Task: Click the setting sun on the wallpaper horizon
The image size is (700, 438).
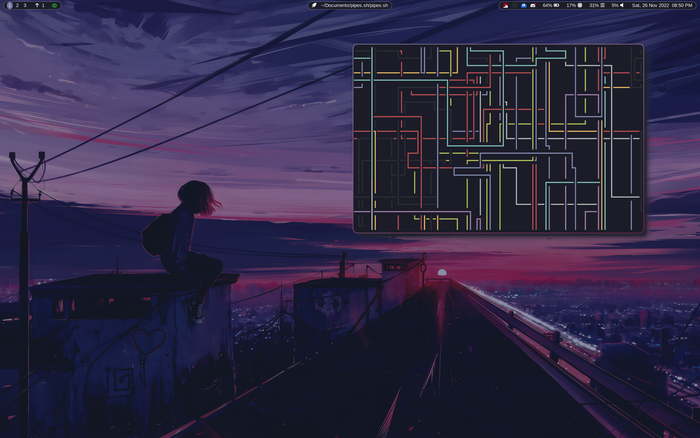Action: (441, 271)
